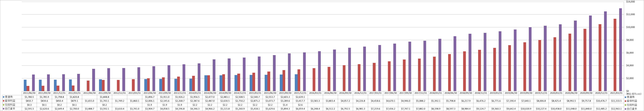Image resolution: width=644 pixels, height=111 pixels.
Task: Select the 2019/09/30 date column header
Action: coord(526,93)
